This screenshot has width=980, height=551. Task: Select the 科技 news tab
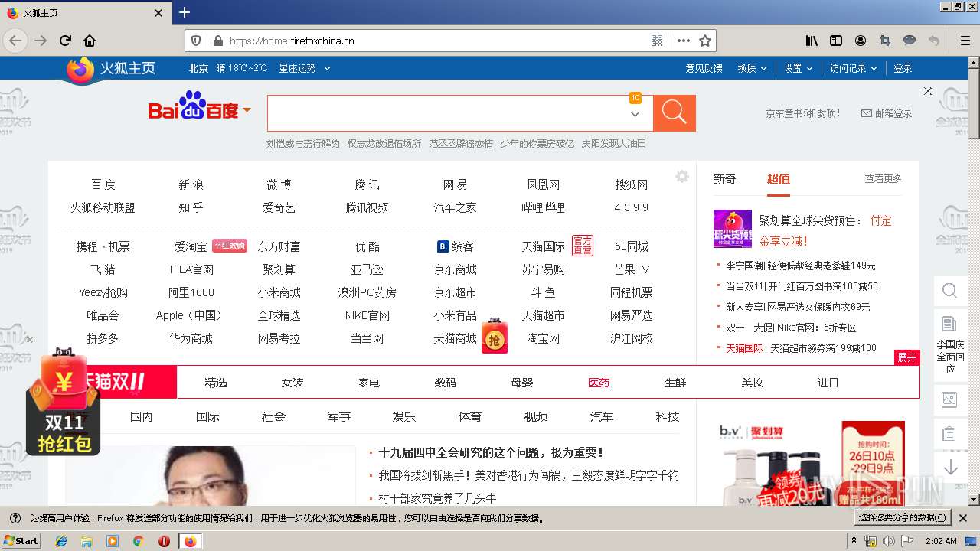point(668,416)
